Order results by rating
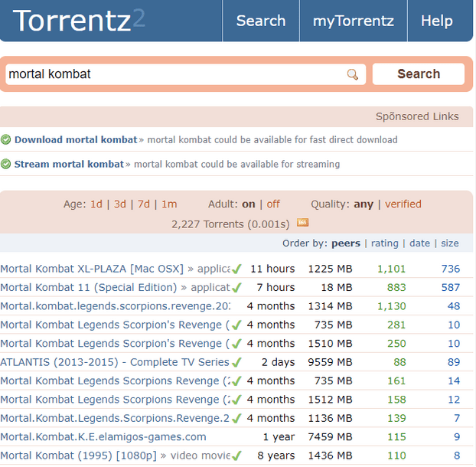Viewport: 476px width, 467px height. point(385,243)
